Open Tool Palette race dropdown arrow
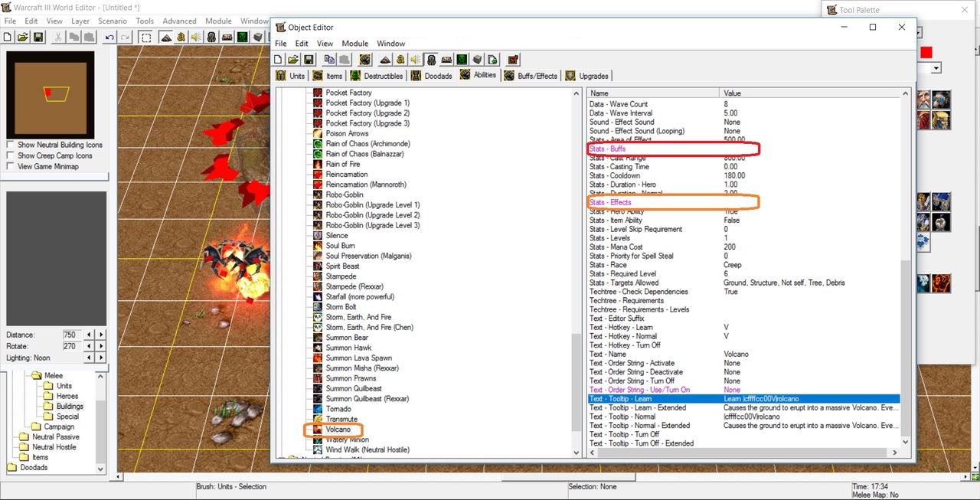 pyautogui.click(x=936, y=68)
